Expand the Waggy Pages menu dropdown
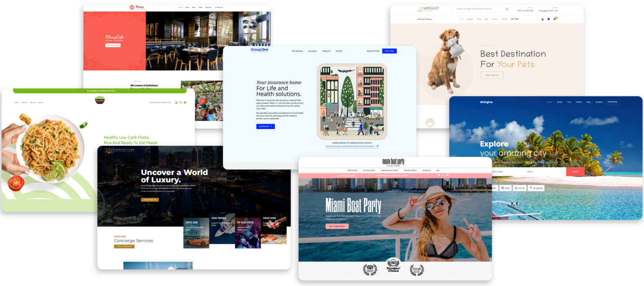Image resolution: width=644 pixels, height=286 pixels. 470,19
